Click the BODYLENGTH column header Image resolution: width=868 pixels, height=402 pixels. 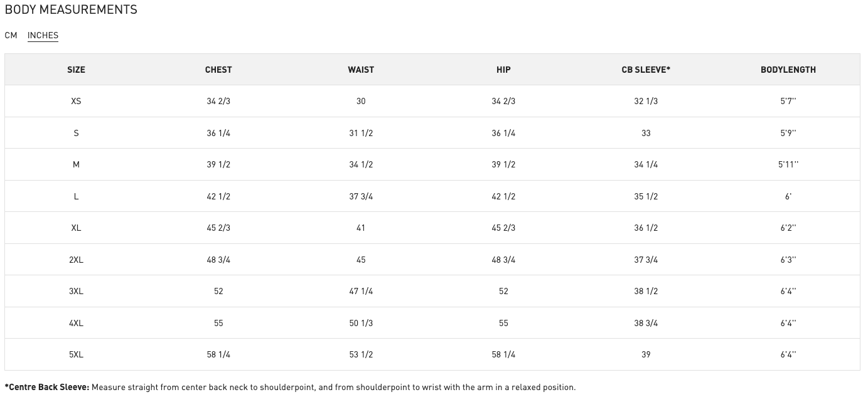pyautogui.click(x=788, y=70)
